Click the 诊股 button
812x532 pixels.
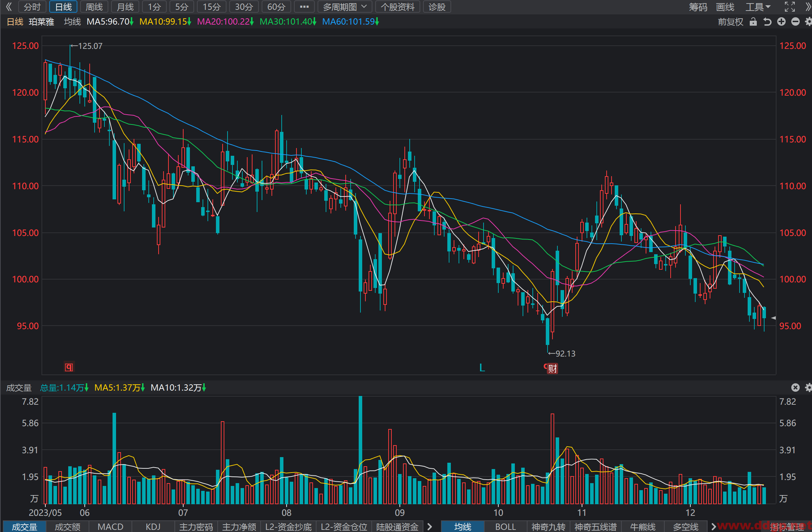[x=437, y=7]
